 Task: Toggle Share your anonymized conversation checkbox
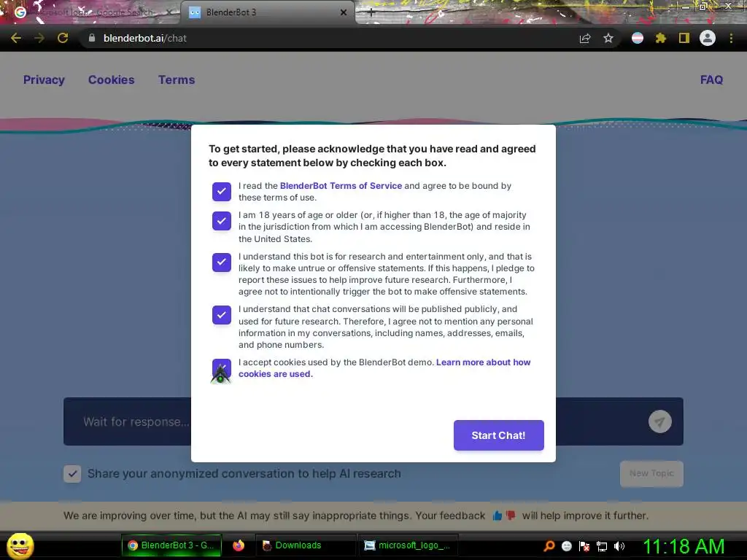pos(72,474)
